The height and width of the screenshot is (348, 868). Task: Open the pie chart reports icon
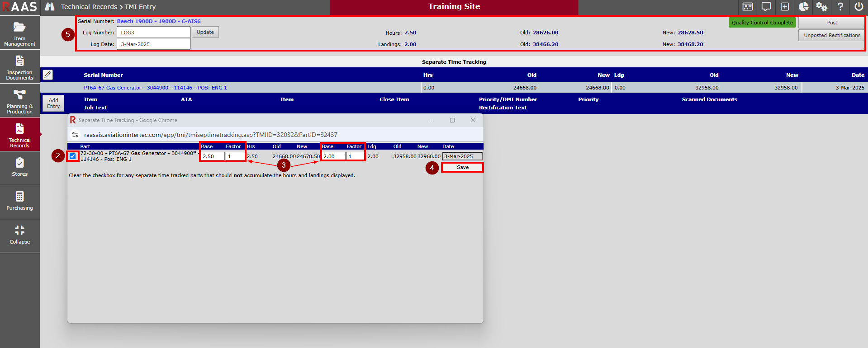coord(803,7)
